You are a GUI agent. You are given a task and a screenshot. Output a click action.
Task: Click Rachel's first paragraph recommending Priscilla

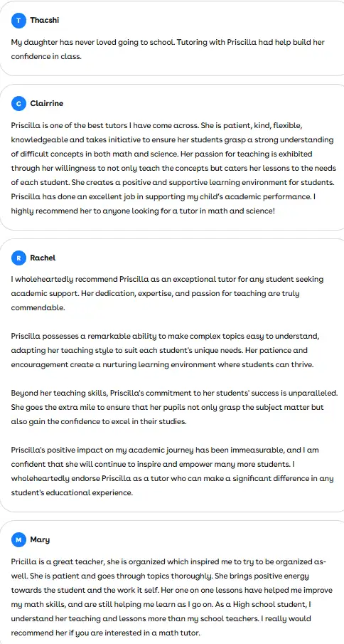coord(167,293)
